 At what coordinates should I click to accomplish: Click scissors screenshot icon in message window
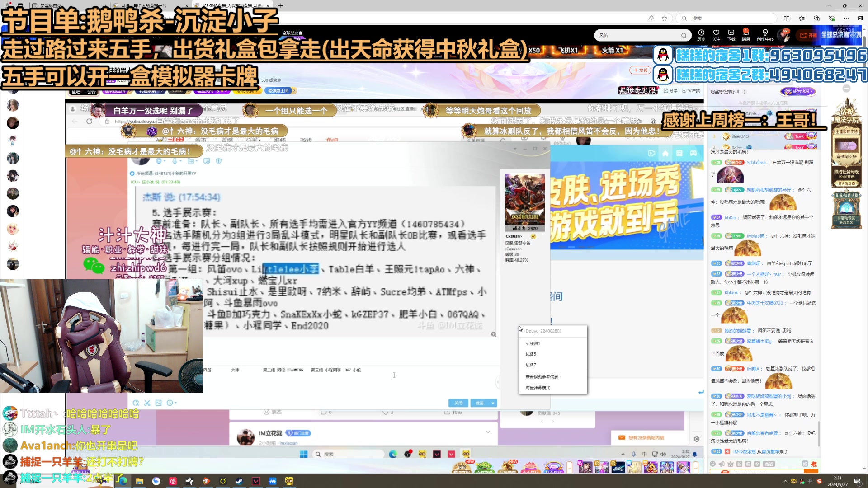pos(147,403)
